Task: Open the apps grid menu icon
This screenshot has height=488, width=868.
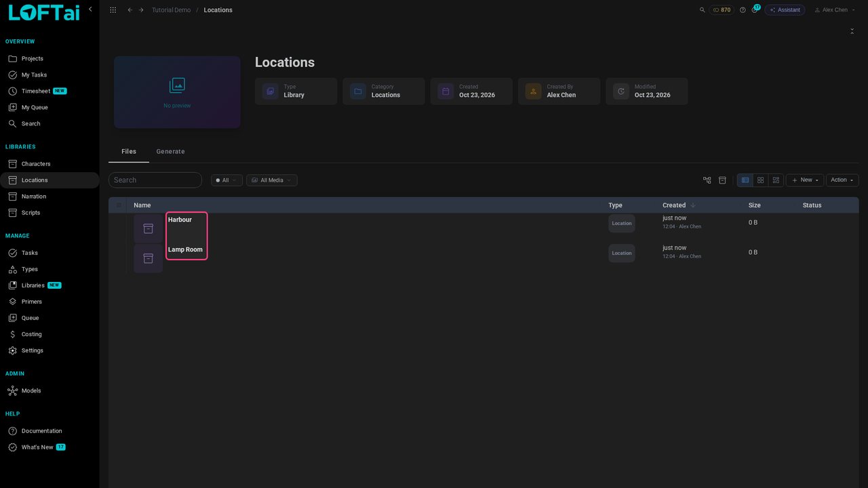Action: (x=113, y=10)
